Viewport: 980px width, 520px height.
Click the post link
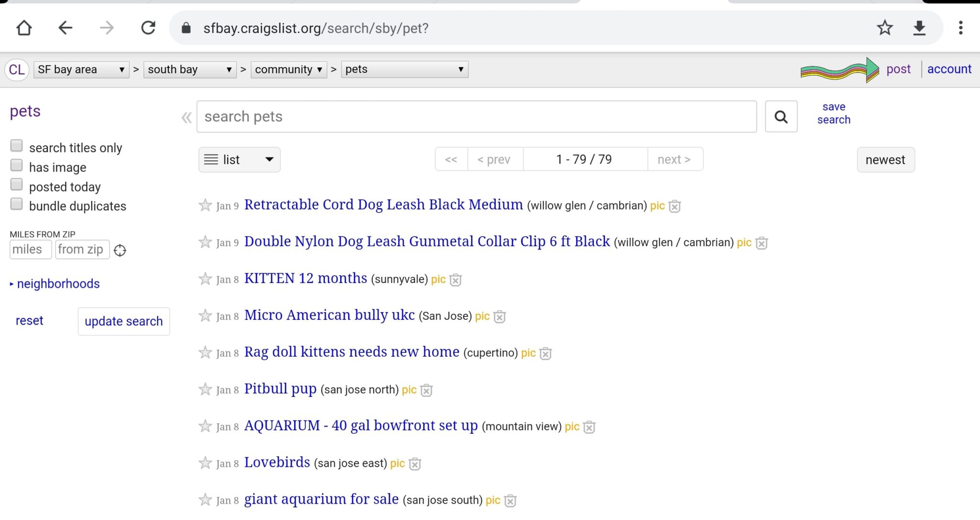898,69
